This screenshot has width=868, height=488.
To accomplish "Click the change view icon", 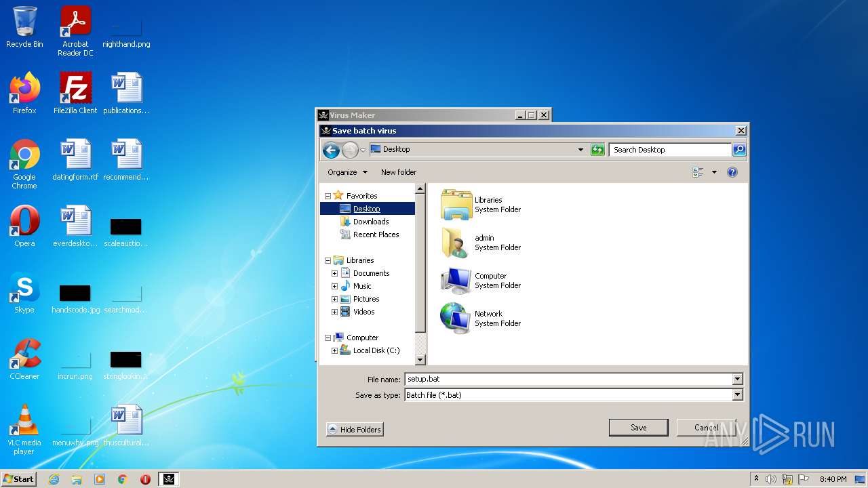I will tap(698, 172).
